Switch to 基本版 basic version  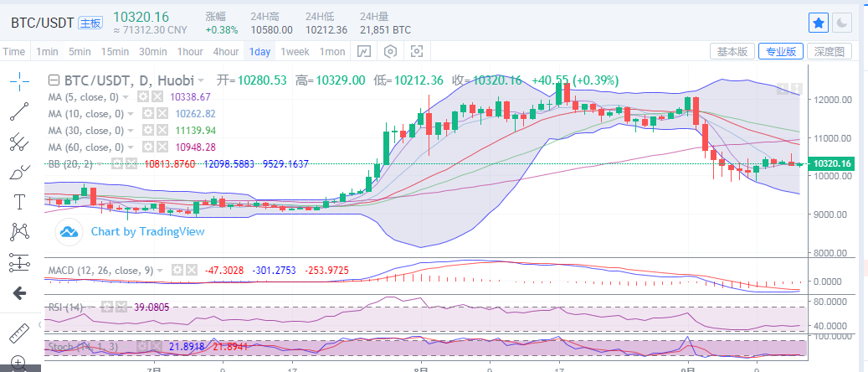(732, 52)
